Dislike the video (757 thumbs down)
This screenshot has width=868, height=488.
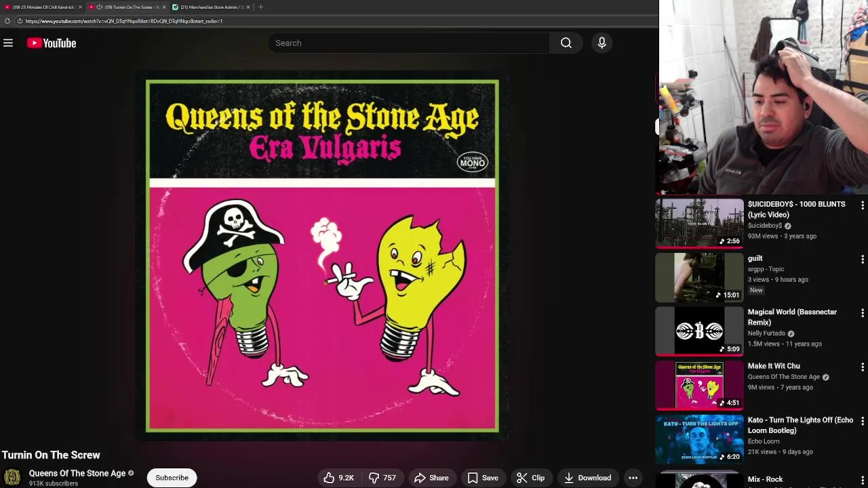coord(382,478)
